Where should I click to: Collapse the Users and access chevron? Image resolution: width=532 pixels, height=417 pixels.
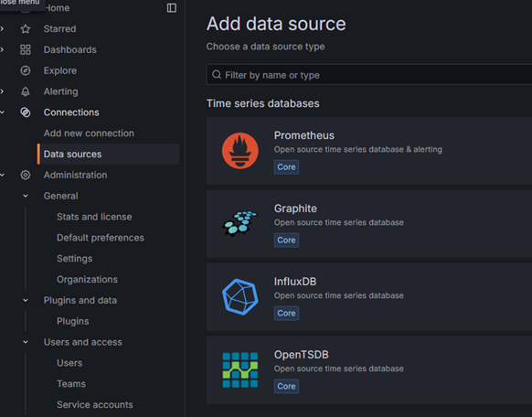[x=26, y=342]
